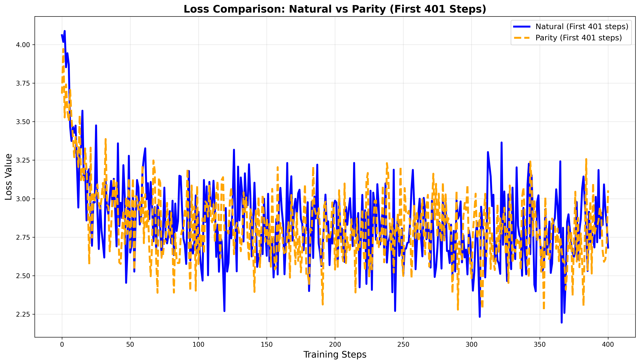Click the orange dashed Parity legend swatch

click(522, 38)
